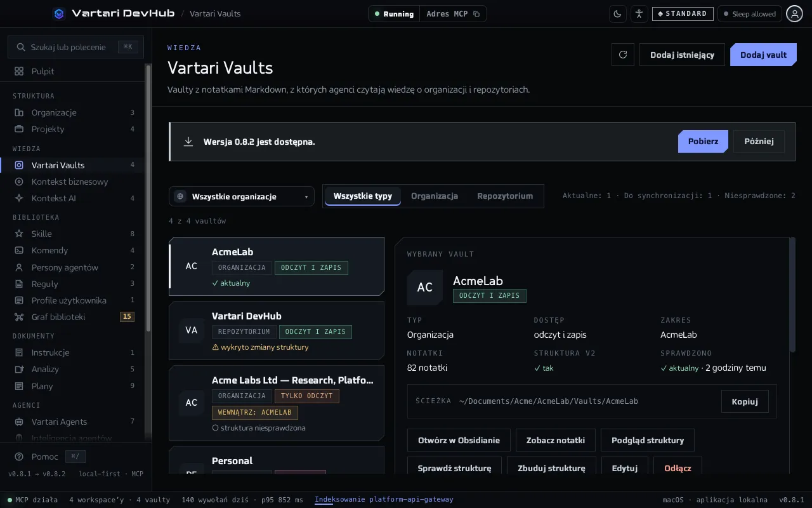812x508 pixels.
Task: Copy the Adres MCP address icon
Action: 476,14
